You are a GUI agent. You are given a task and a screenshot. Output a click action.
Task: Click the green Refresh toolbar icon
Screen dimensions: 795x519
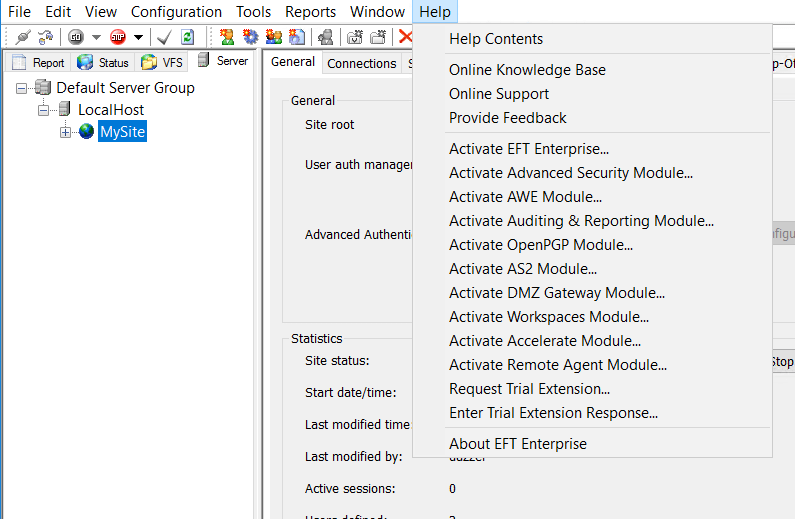click(x=187, y=37)
